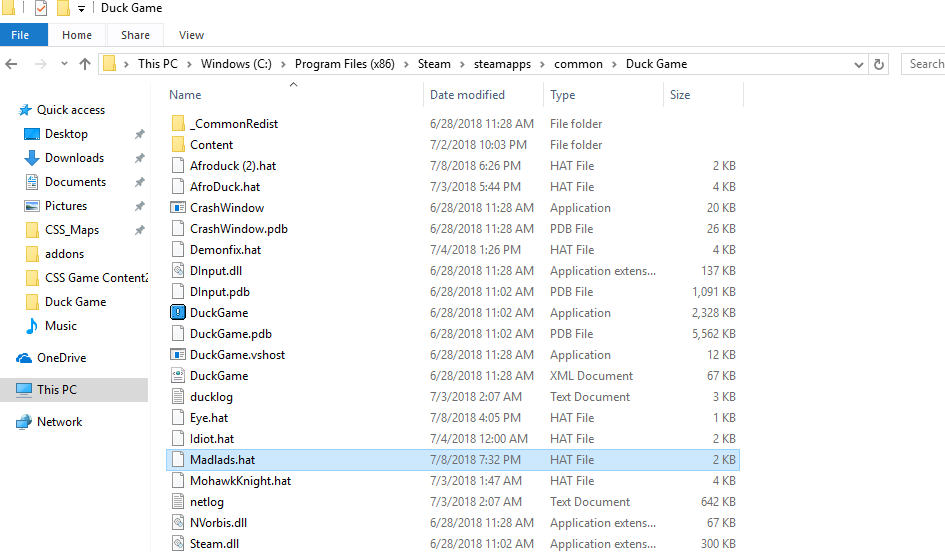The height and width of the screenshot is (552, 945).
Task: Click Steam in the address breadcrumb
Action: 434,64
